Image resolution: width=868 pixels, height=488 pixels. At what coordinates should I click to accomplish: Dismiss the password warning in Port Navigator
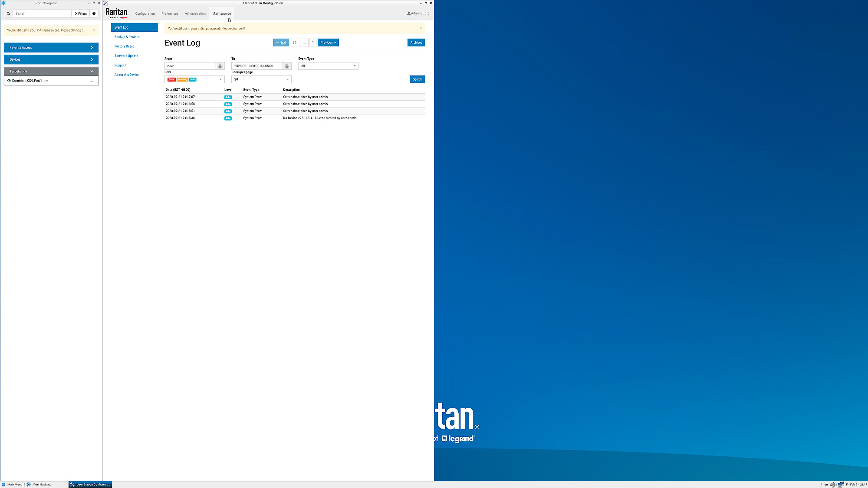pyautogui.click(x=94, y=30)
